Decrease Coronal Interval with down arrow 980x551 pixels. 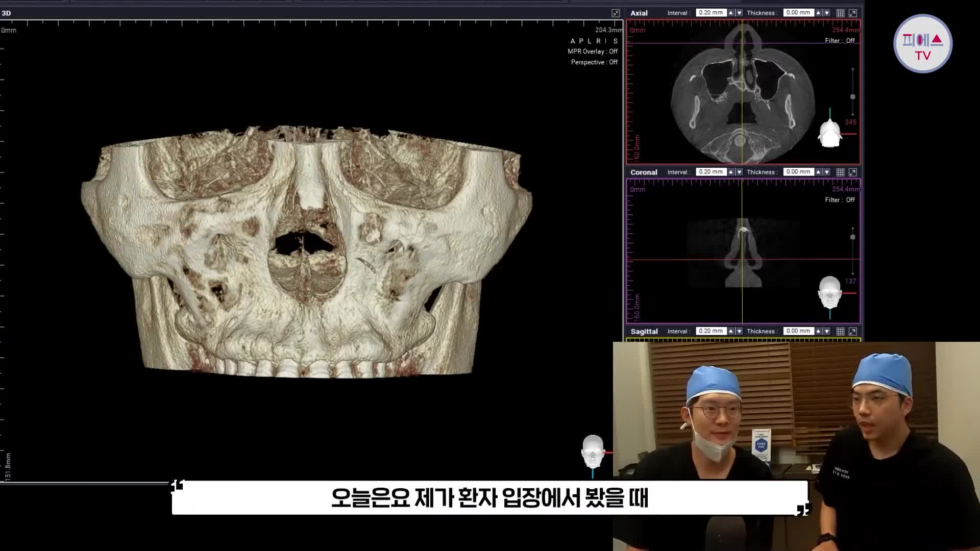pos(739,172)
